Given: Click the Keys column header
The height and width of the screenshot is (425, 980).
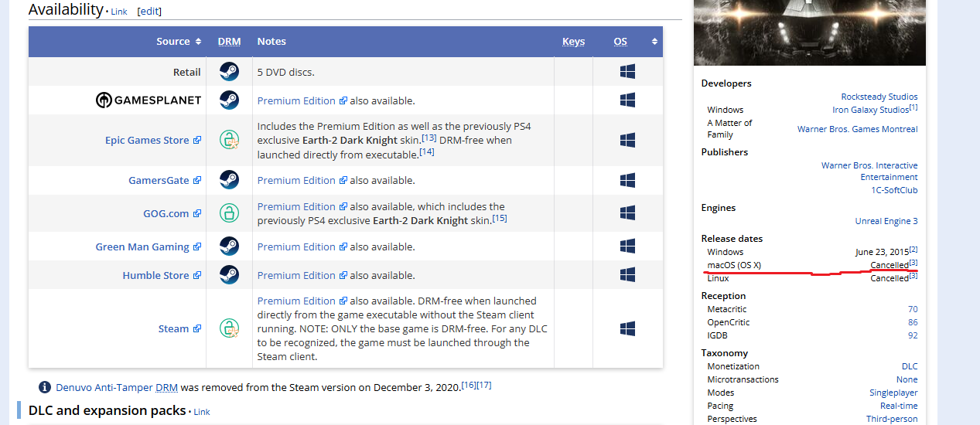Looking at the screenshot, I should click(x=573, y=42).
